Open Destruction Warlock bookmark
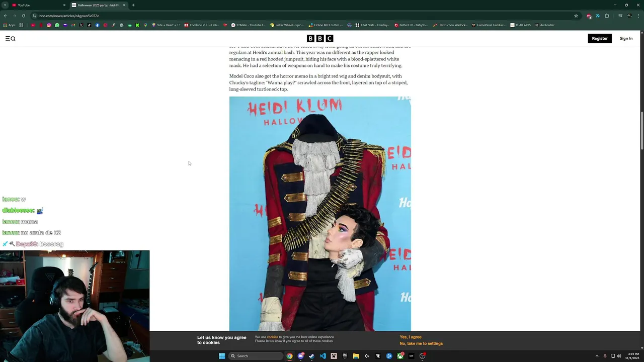This screenshot has width=644, height=362. 450,25
